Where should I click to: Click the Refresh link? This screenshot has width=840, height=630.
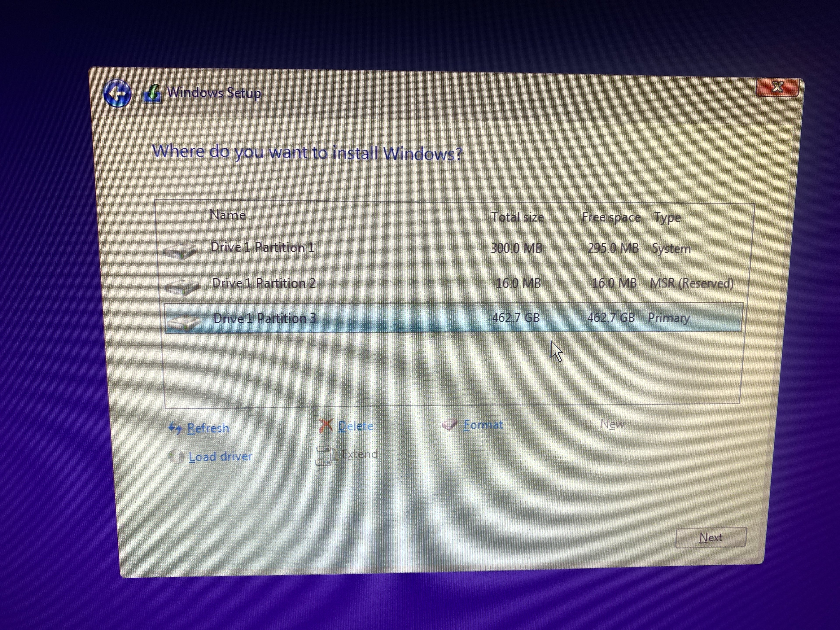click(208, 428)
